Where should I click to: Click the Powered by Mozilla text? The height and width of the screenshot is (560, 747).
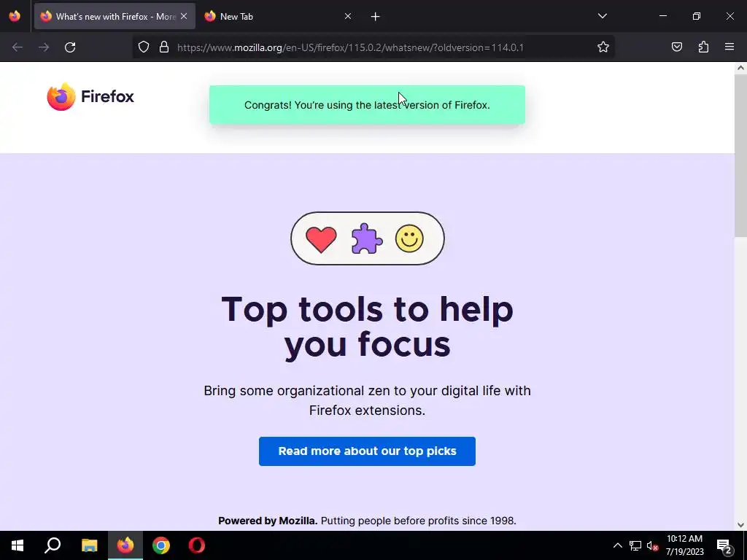(268, 521)
